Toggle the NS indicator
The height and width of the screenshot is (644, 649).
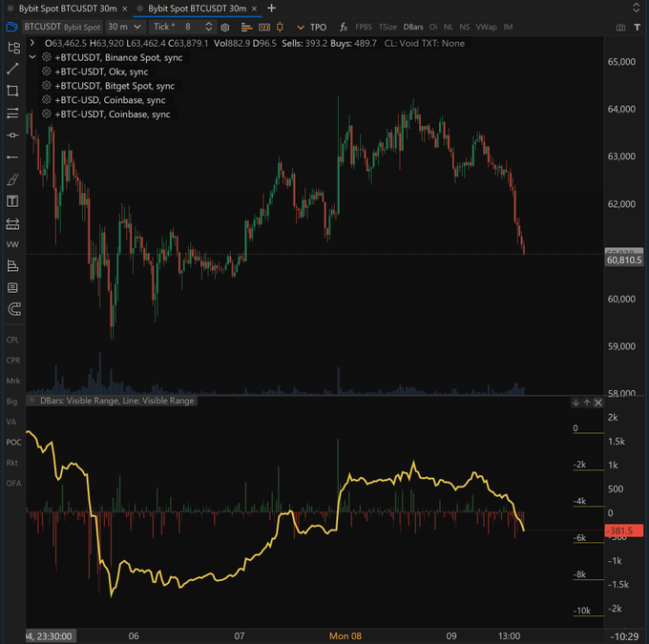click(x=465, y=28)
